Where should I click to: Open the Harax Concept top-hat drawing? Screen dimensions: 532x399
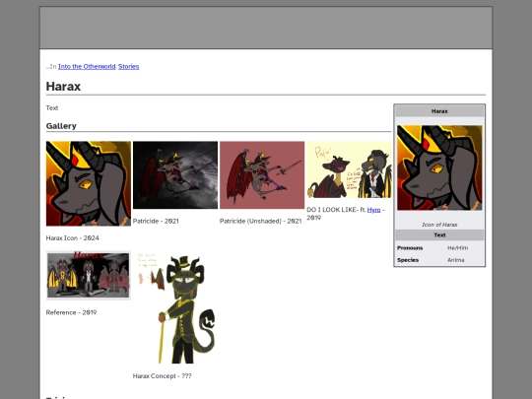(x=175, y=307)
